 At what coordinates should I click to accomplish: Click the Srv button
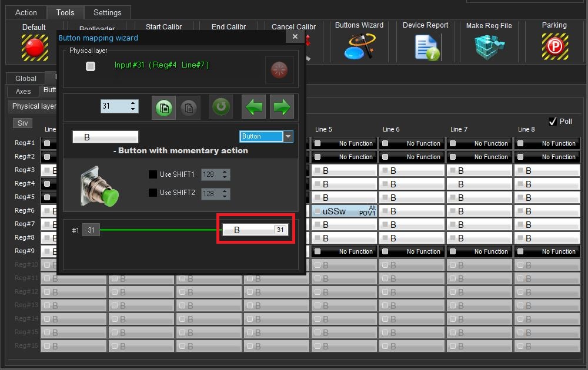point(22,123)
